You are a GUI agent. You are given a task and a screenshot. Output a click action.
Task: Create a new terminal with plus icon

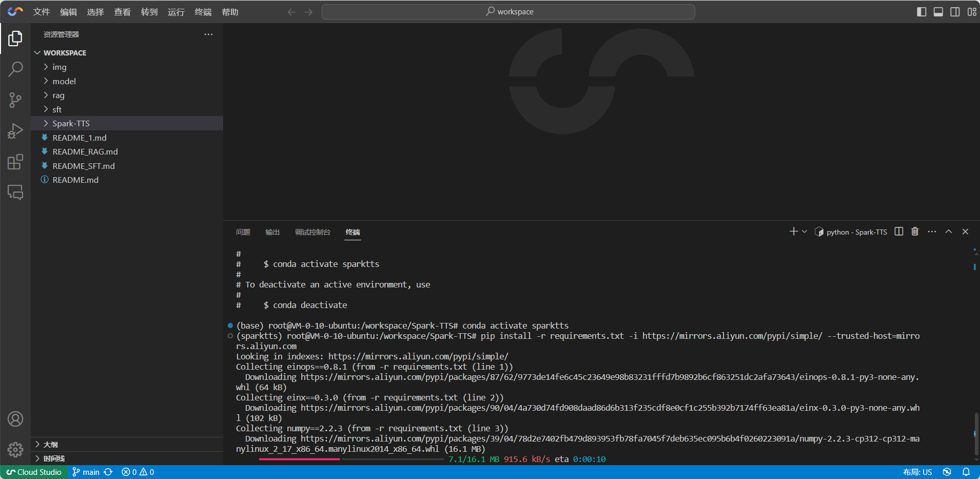pyautogui.click(x=794, y=232)
